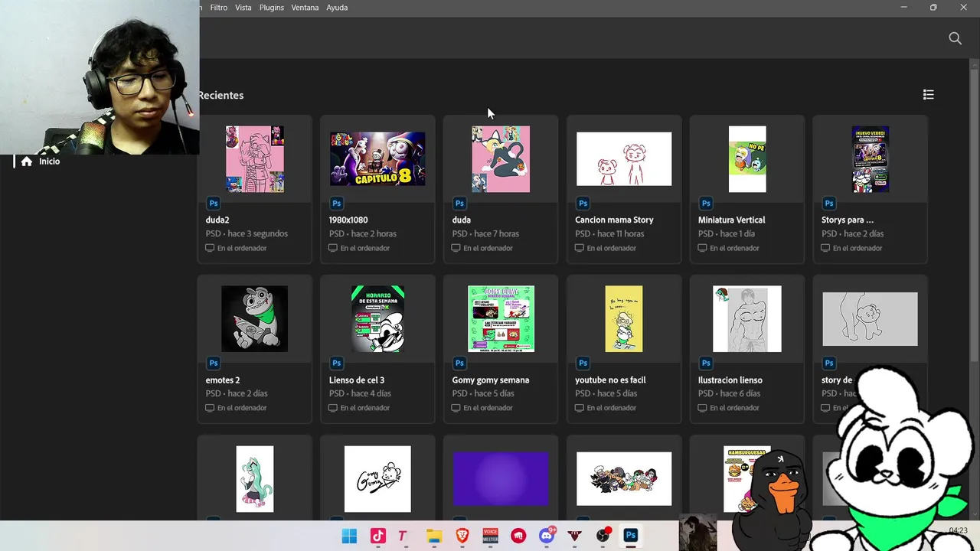980x551 pixels.
Task: Click Ps icon on Ilustracion lienso card
Action: 706,364
